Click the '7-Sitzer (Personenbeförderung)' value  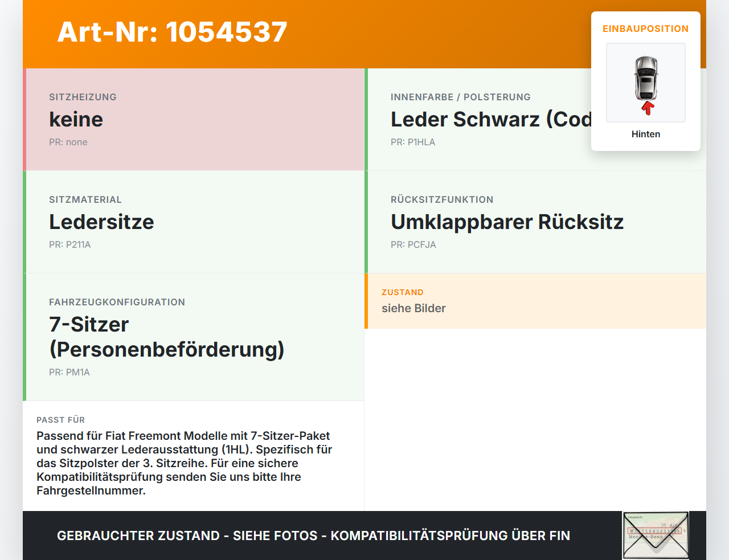pyautogui.click(x=167, y=337)
